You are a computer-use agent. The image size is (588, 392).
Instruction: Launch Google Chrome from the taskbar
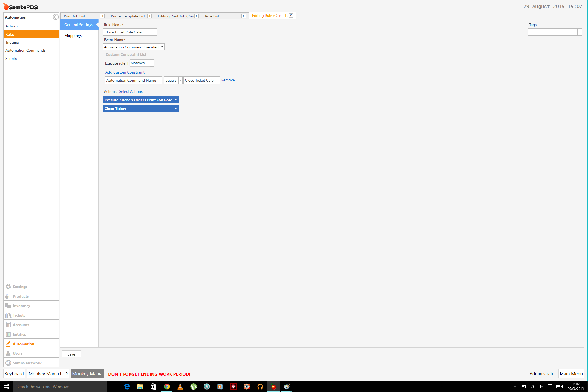[x=167, y=387]
